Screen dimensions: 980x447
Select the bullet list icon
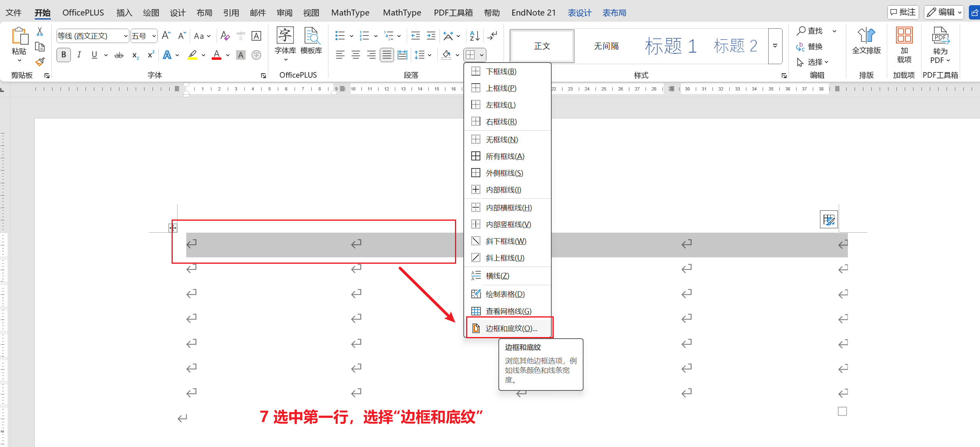click(x=340, y=36)
